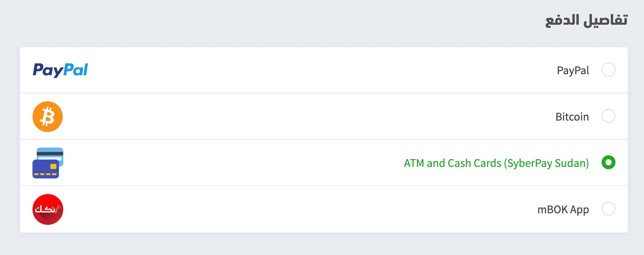The width and height of the screenshot is (644, 255).
Task: Click the Bitcoin text label
Action: click(x=572, y=117)
